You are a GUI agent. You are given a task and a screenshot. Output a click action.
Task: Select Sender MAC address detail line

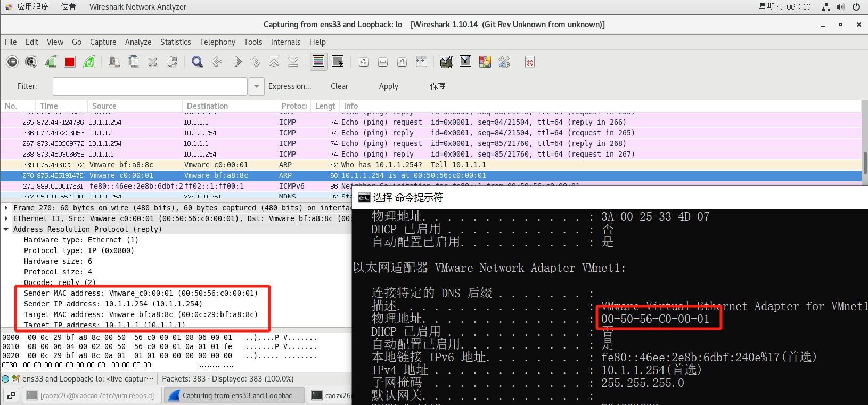click(x=141, y=293)
